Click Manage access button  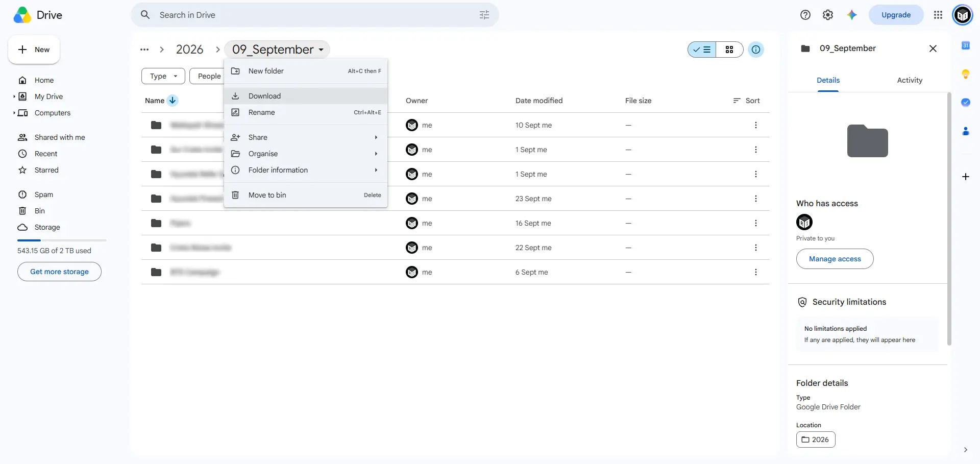pyautogui.click(x=835, y=259)
